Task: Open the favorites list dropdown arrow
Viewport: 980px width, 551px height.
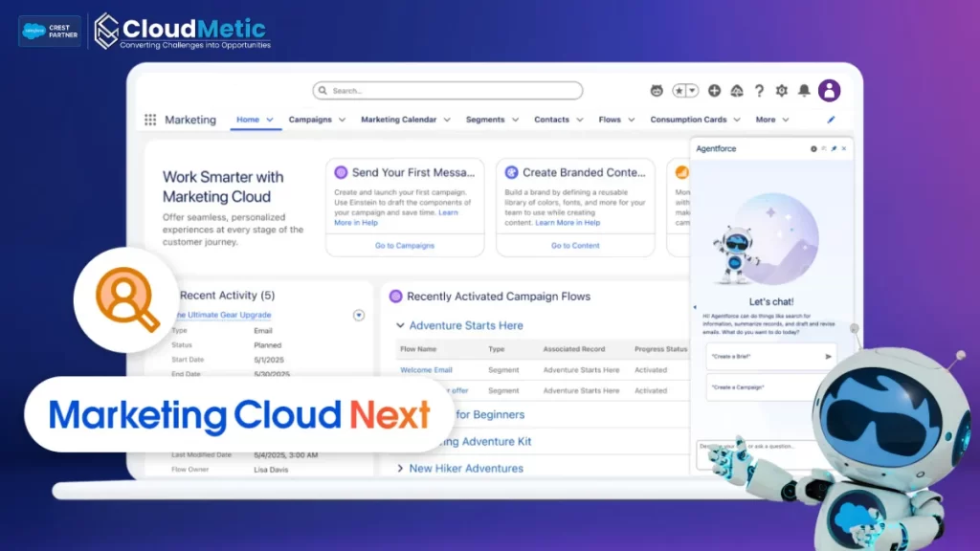Action: click(692, 91)
